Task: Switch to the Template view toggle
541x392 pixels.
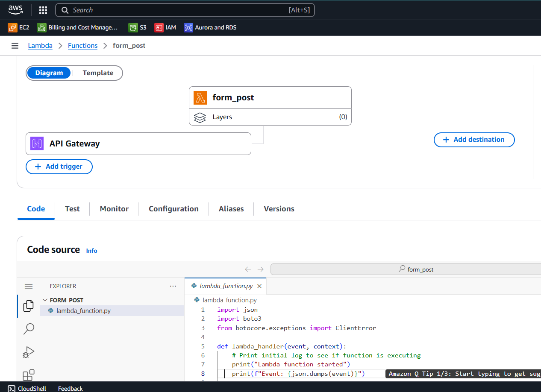Action: click(98, 73)
